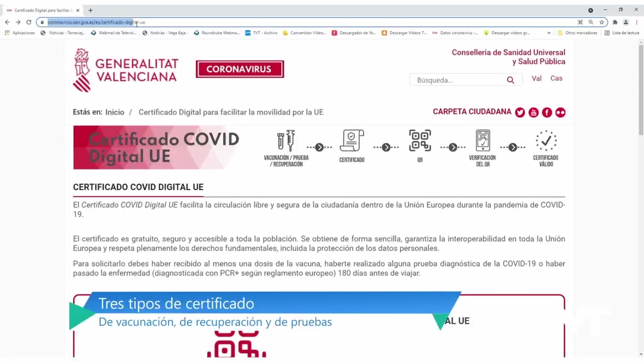Open the Chrome profile avatar icon
The image size is (644, 362).
click(626, 22)
